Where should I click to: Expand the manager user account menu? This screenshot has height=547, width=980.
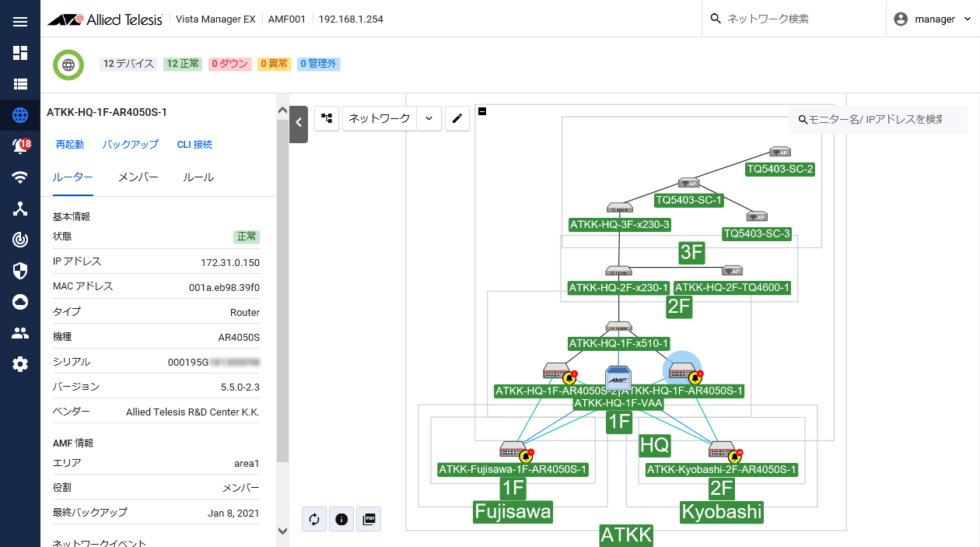pyautogui.click(x=933, y=19)
